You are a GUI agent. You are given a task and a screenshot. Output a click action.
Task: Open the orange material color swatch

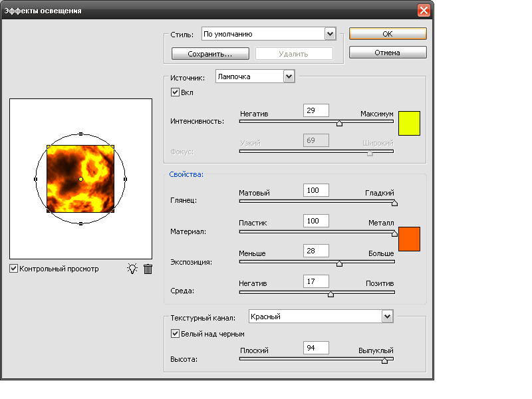[x=409, y=239]
